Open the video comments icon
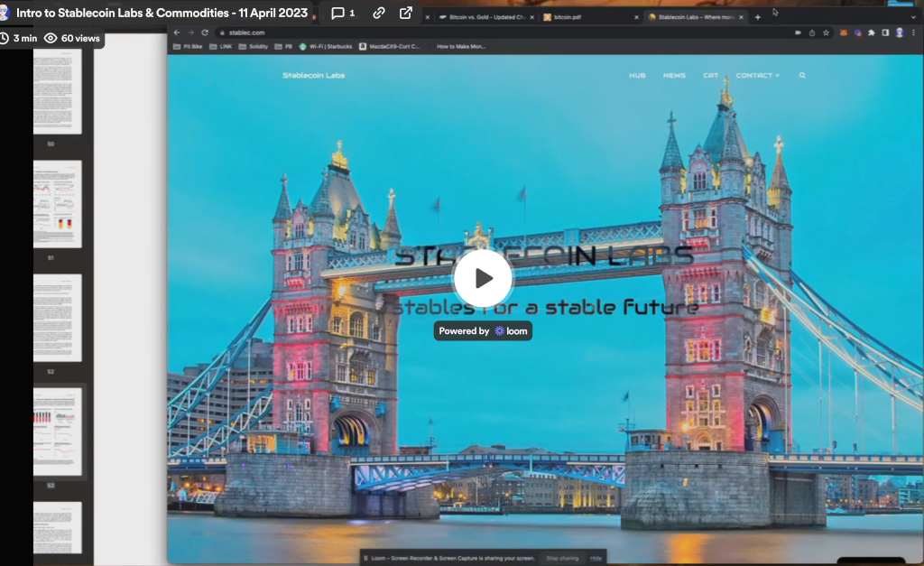Image resolution: width=924 pixels, height=566 pixels. coord(337,13)
